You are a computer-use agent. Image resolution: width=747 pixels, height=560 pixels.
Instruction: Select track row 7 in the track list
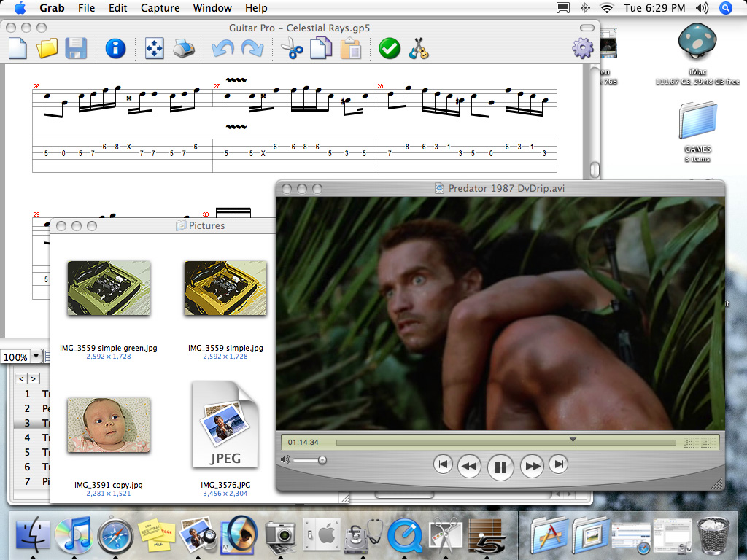coord(31,481)
